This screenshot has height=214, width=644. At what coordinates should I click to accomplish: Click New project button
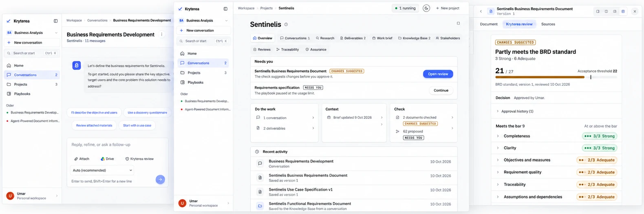[x=448, y=8]
